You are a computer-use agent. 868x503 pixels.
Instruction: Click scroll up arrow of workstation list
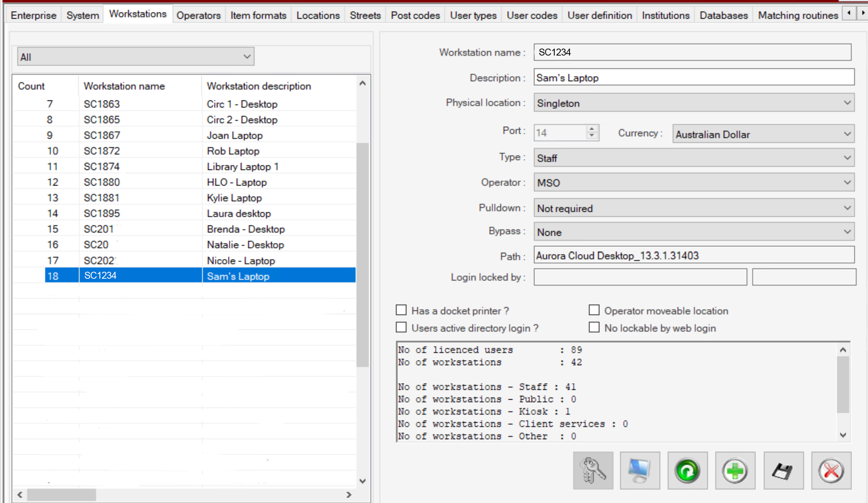[x=362, y=83]
